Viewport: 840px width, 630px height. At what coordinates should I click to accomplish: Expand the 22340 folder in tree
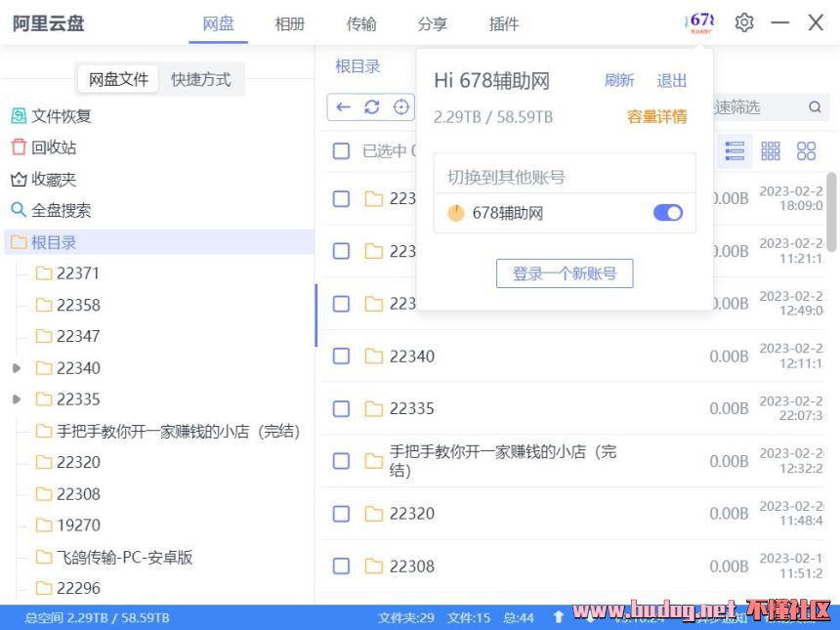click(x=16, y=368)
